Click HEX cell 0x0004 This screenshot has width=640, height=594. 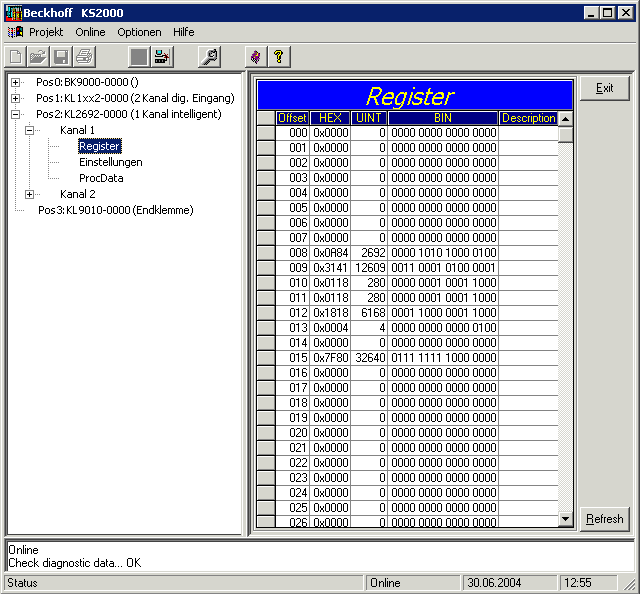point(330,328)
